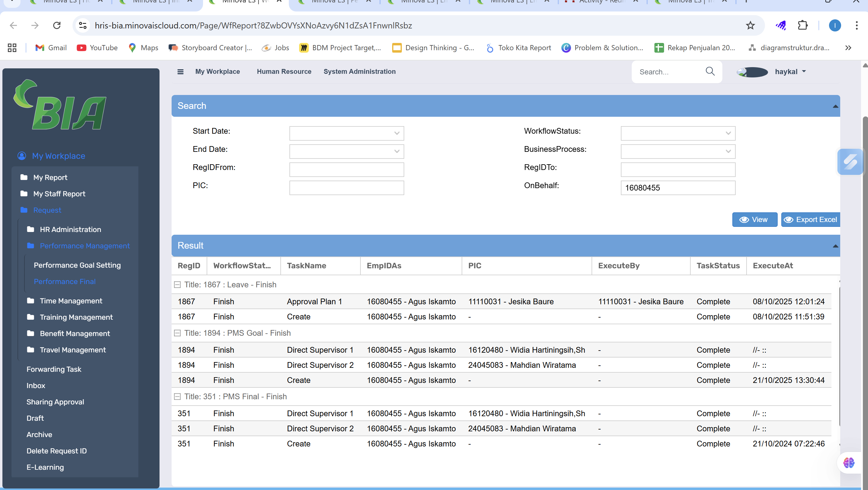Click the search magnifier icon

(x=710, y=71)
